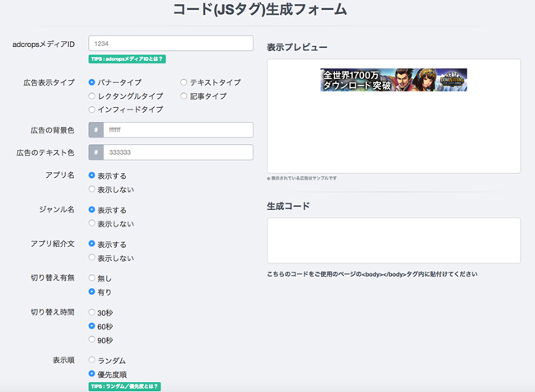The width and height of the screenshot is (535, 392).
Task: Click the # prefix of 広告のテキスト色
Action: point(95,152)
